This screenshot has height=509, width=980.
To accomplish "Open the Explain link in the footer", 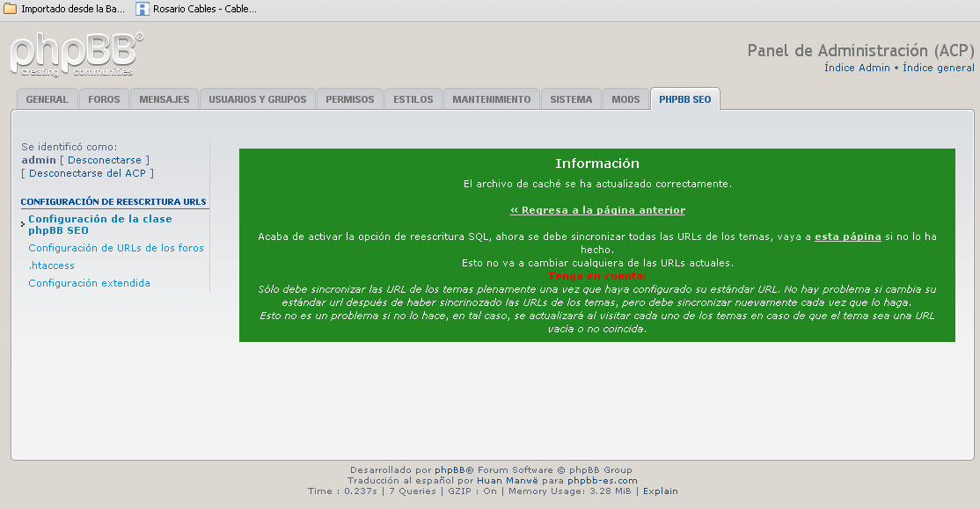I will coord(660,491).
